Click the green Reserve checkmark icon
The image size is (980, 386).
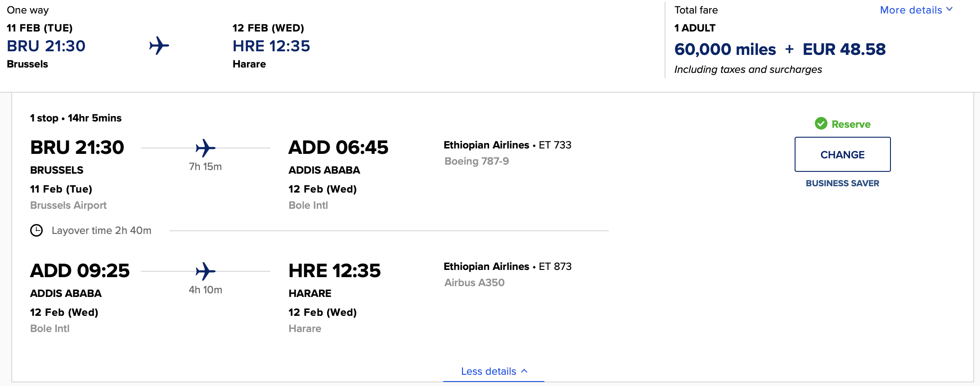[821, 124]
